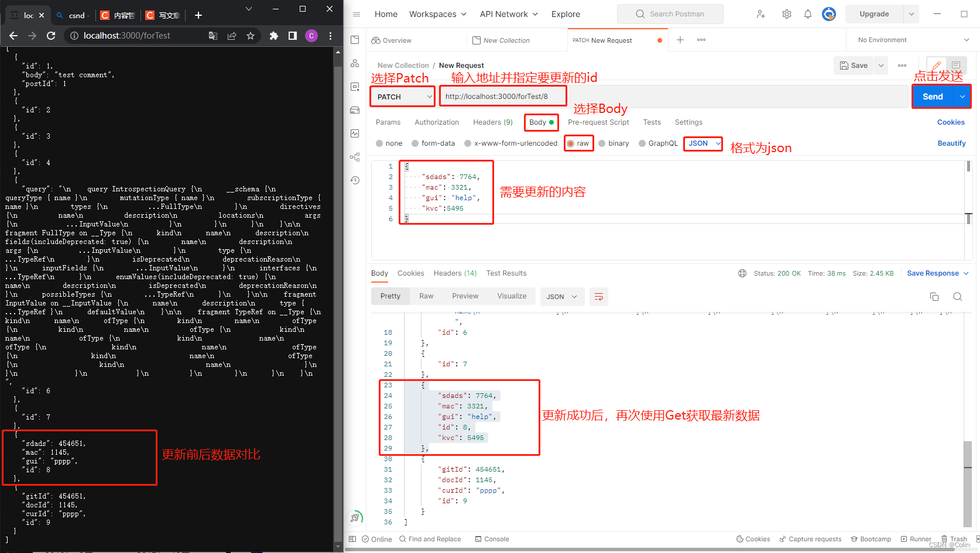Bookmark page with Chrome star icon
Screen dimensions: 980x553
(251, 36)
